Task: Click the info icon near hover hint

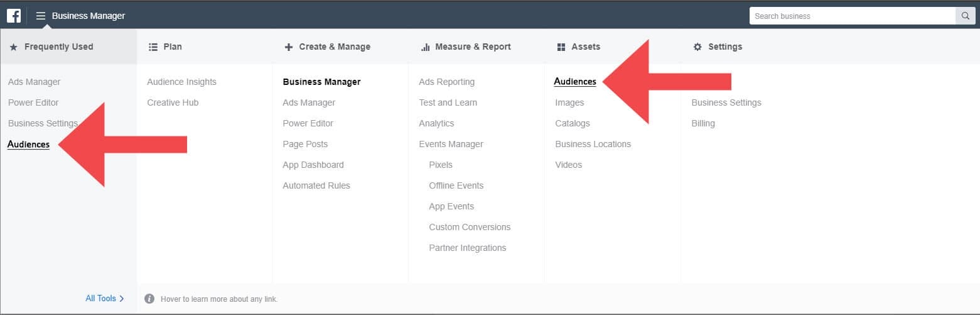Action: [149, 299]
